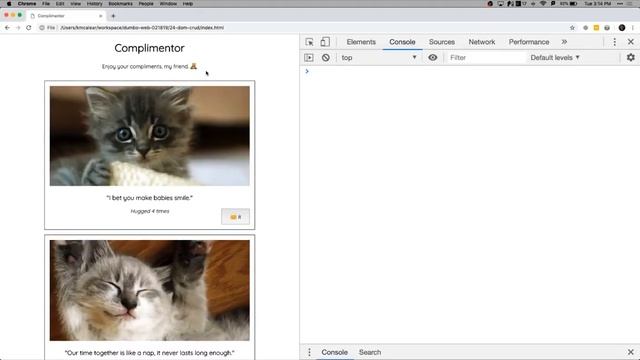Click the console prompt line
The width and height of the screenshot is (640, 360).
(469, 71)
